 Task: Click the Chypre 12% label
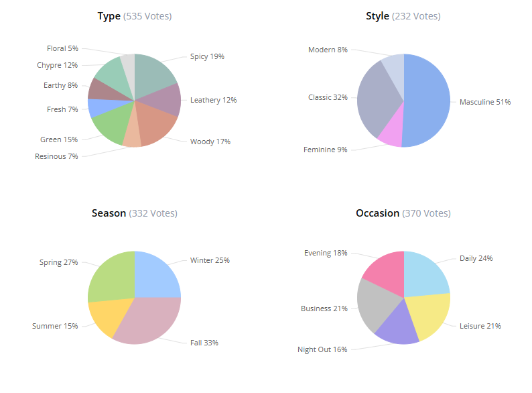(x=58, y=65)
